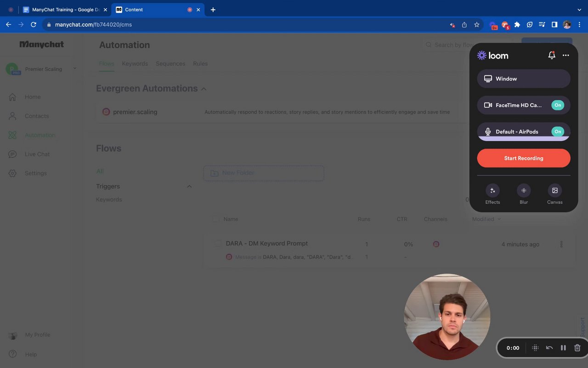Switch to ManyChat Training Google Docs tab

[64, 10]
